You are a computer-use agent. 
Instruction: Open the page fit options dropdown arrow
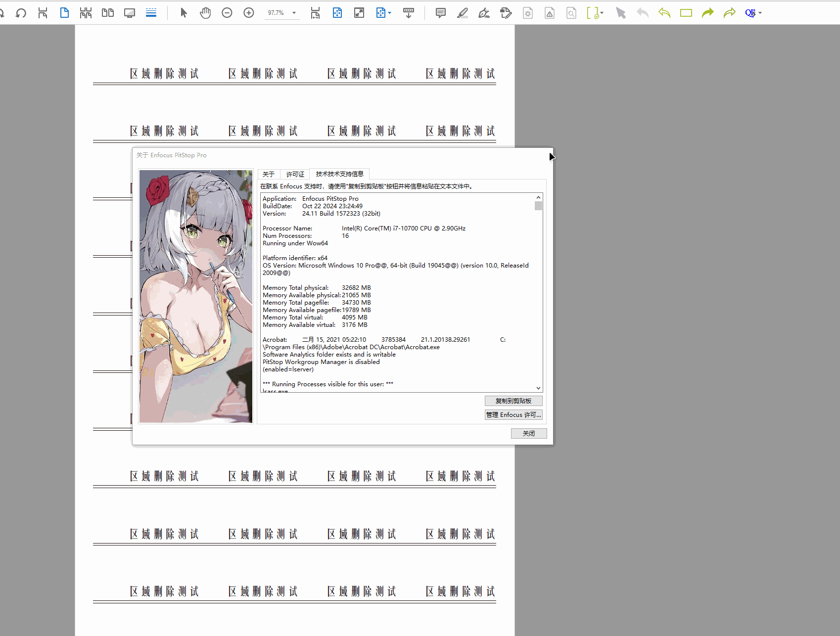click(x=390, y=13)
